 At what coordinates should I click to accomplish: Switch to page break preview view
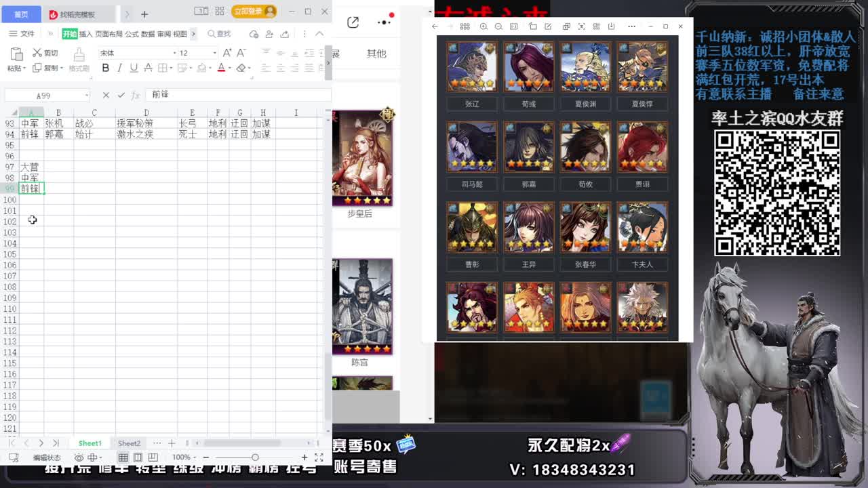click(x=153, y=457)
